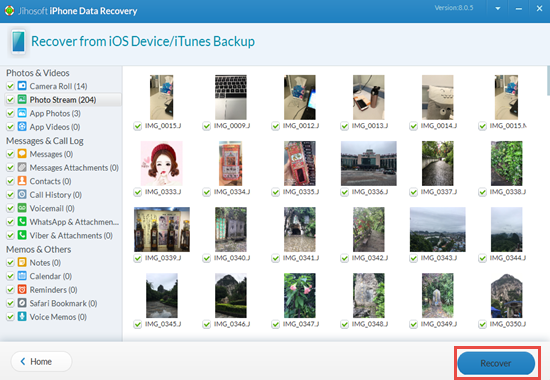550x380 pixels.
Task: Close the iPhone Data Recovery window
Action: [539, 8]
